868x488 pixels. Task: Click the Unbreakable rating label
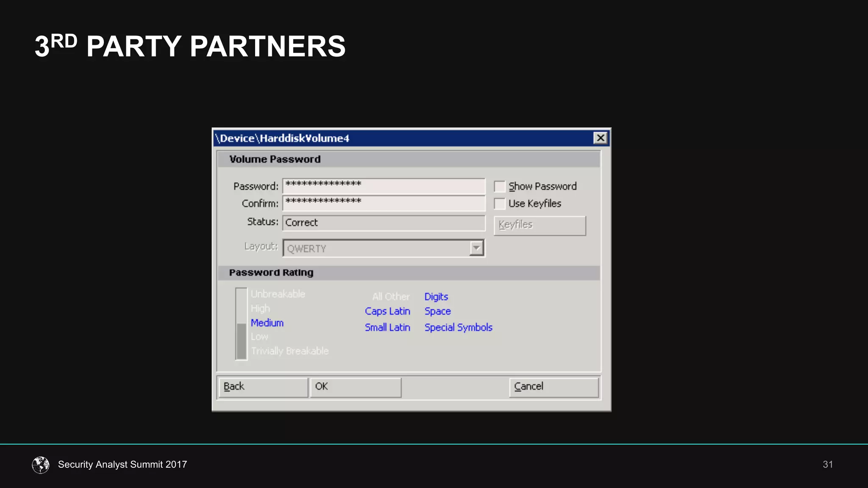point(278,294)
